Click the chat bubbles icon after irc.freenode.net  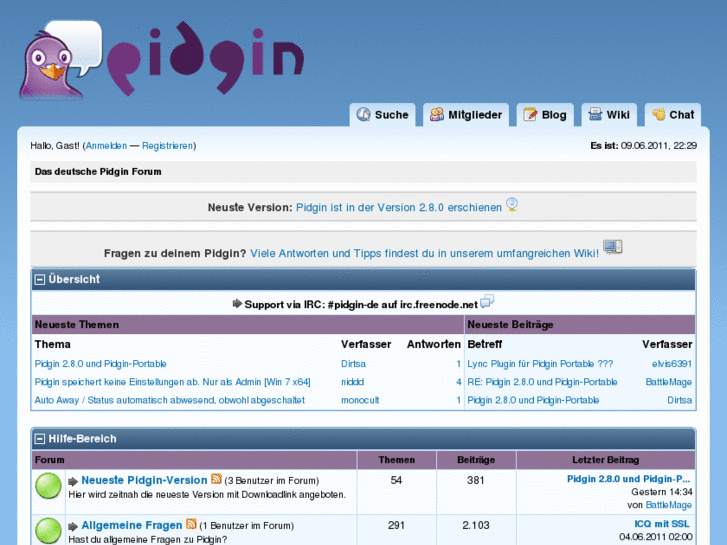coord(487,301)
